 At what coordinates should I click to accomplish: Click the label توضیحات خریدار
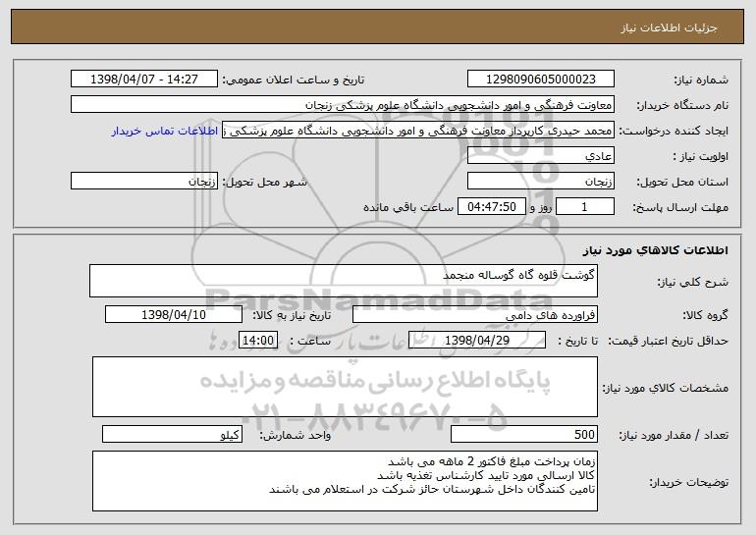point(689,482)
